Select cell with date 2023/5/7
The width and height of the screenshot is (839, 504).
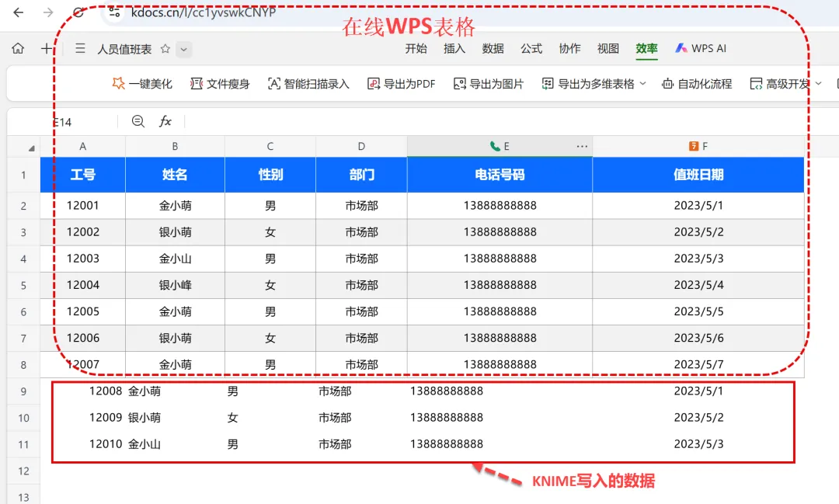click(x=698, y=364)
